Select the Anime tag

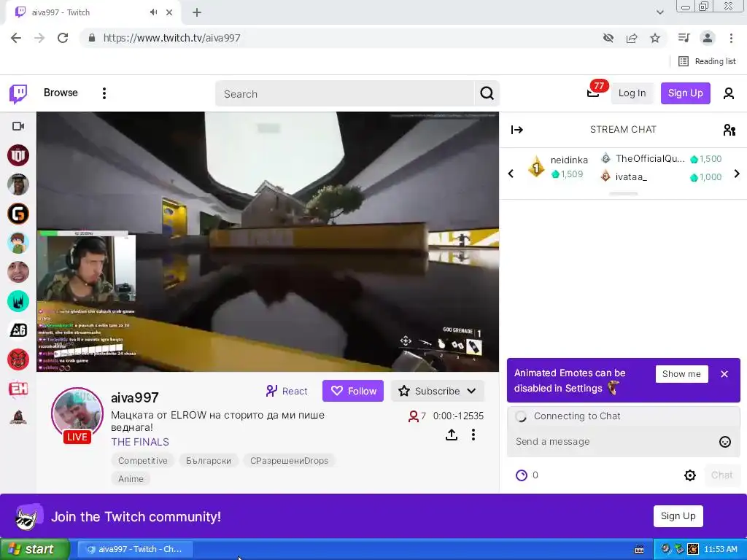click(131, 478)
